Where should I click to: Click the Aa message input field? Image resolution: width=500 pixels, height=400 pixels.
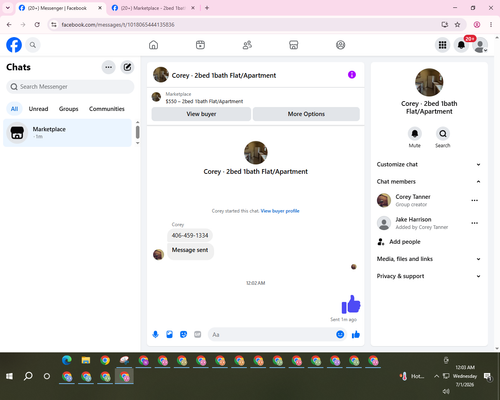coord(272,334)
